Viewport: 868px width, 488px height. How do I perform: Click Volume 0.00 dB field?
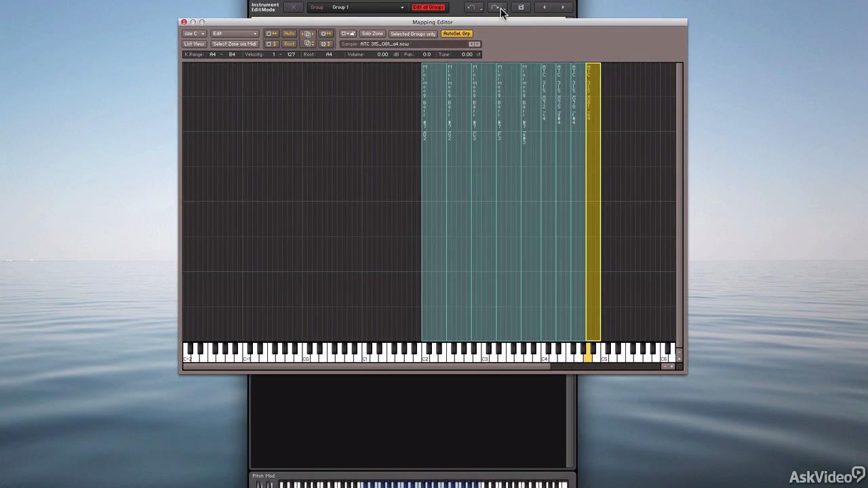382,54
